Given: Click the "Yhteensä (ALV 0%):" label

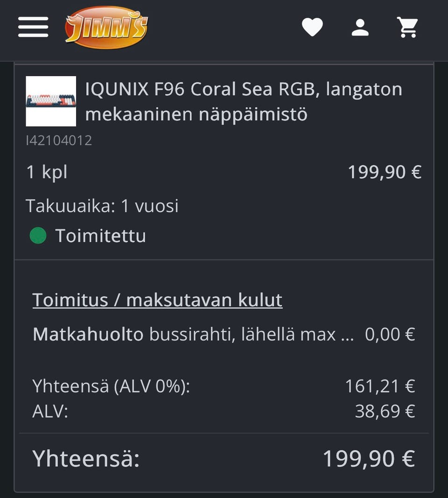Looking at the screenshot, I should pos(111,386).
